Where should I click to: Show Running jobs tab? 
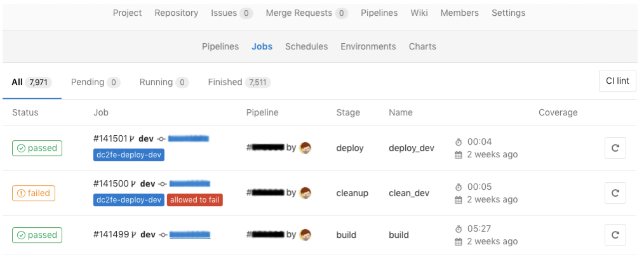(164, 82)
